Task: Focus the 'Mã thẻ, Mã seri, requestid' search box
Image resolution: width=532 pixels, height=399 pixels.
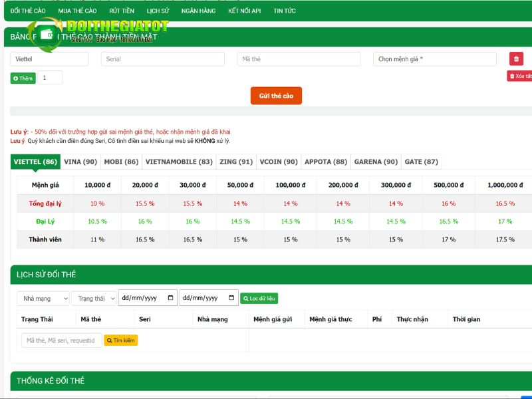Action: coord(61,340)
